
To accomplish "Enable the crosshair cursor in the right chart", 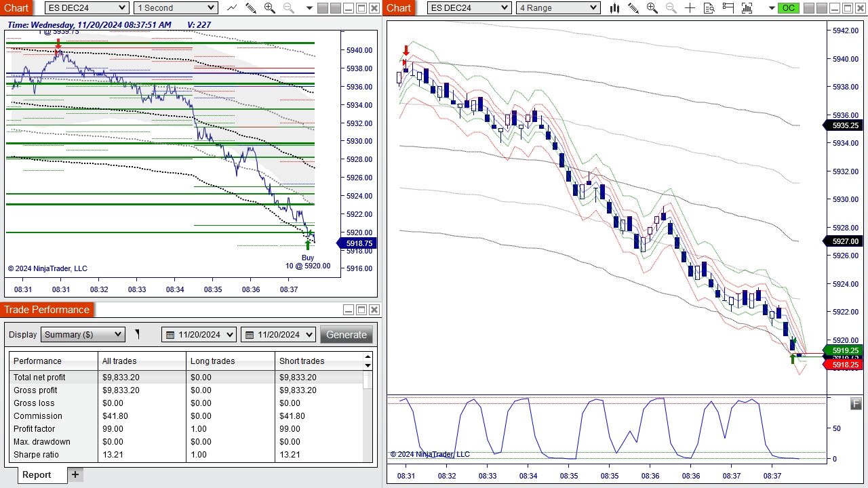I will (690, 8).
